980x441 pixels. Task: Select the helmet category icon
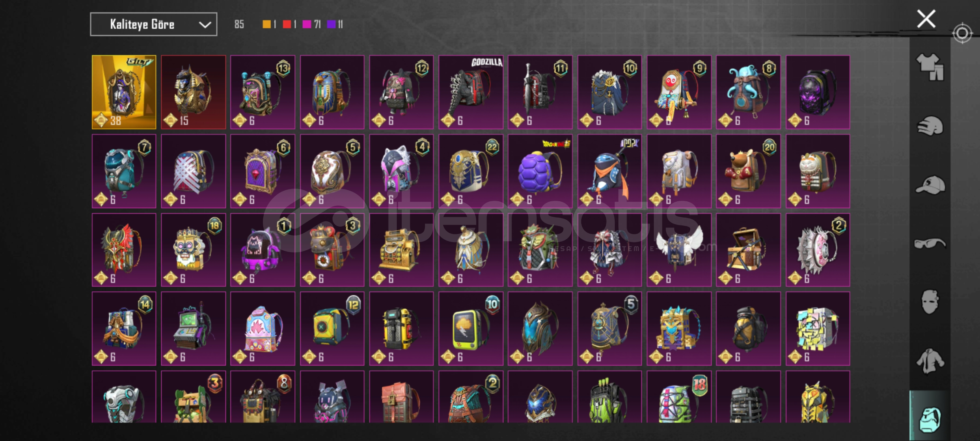click(x=930, y=125)
